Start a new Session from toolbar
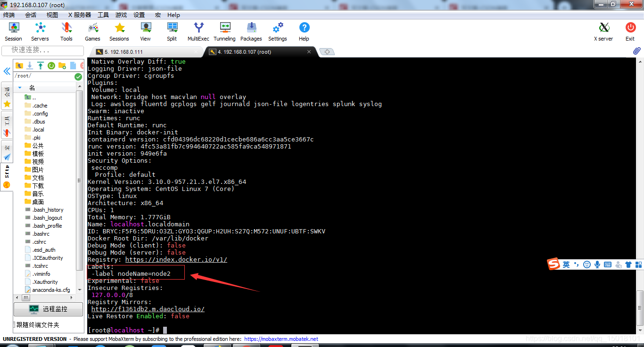This screenshot has width=644, height=347. coord(13,31)
